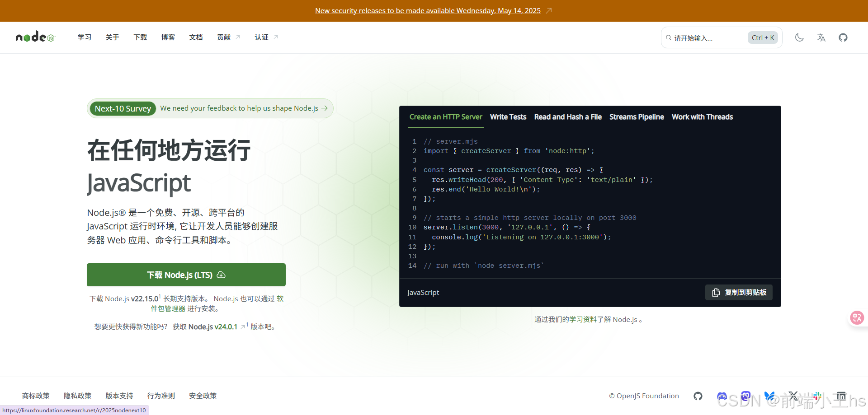Click the Node.js logo in the header
The image size is (868, 415).
[x=35, y=37]
